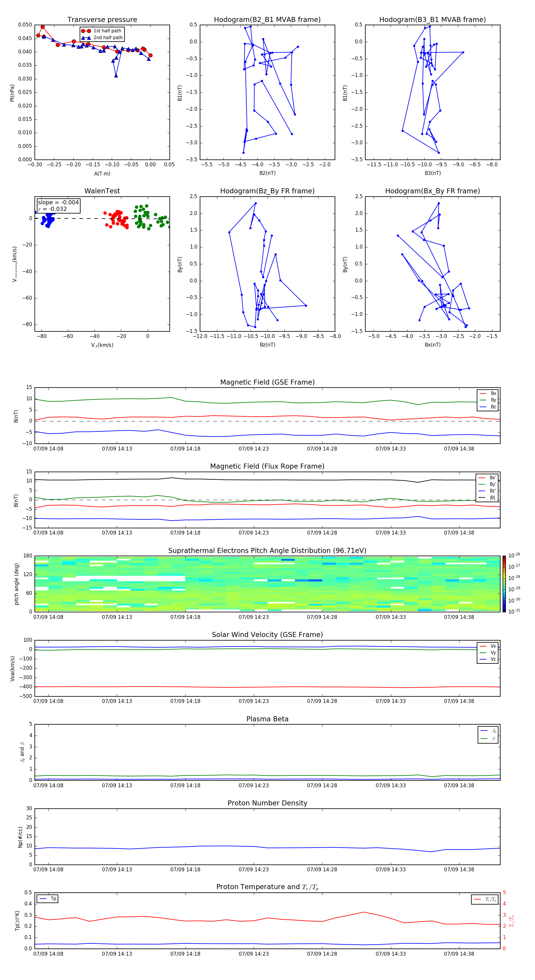Click the 'A(T·m)' x-axis label
Screen dimensions: 535x980
[102, 174]
